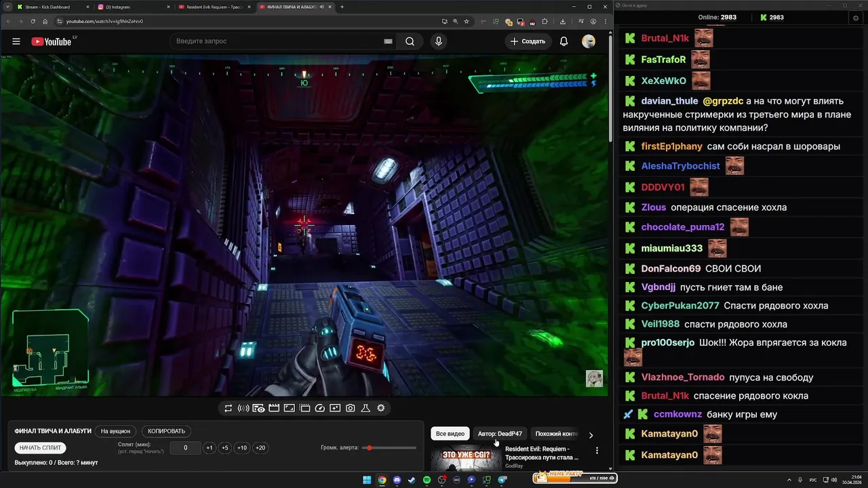Viewport: 868px width, 488px height.
Task: Open the on-screen keyboard icon in the search box
Action: pyautogui.click(x=388, y=41)
